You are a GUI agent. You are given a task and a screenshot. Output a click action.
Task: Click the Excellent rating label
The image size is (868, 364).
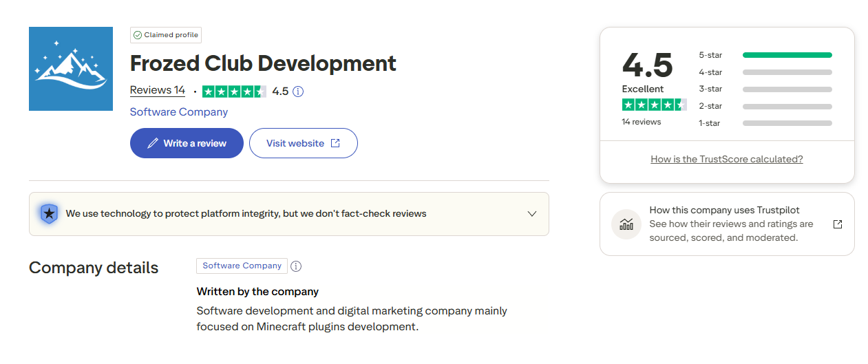643,89
